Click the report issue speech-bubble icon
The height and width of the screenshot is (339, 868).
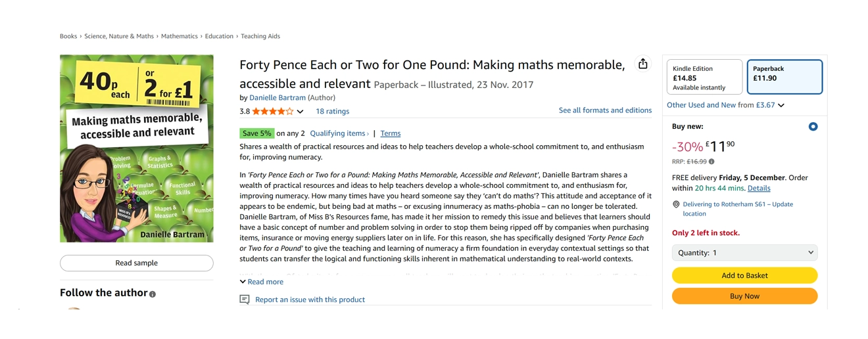[245, 300]
